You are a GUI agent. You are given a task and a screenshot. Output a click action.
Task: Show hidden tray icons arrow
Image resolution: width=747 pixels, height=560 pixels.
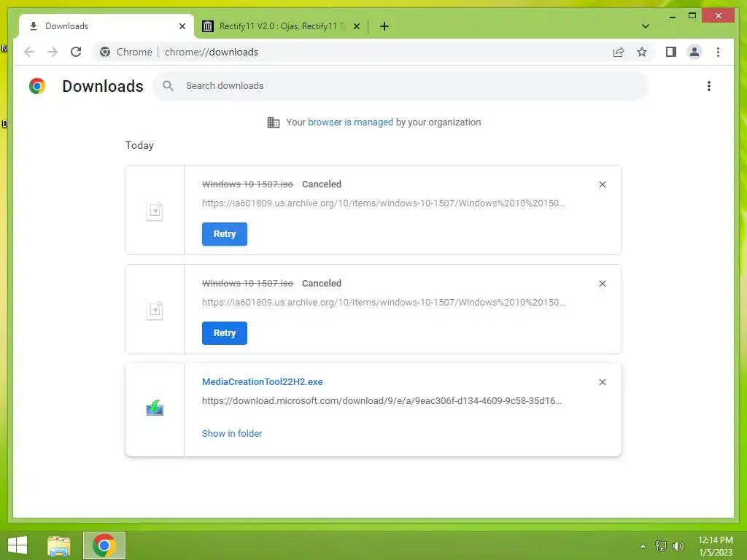pos(643,546)
